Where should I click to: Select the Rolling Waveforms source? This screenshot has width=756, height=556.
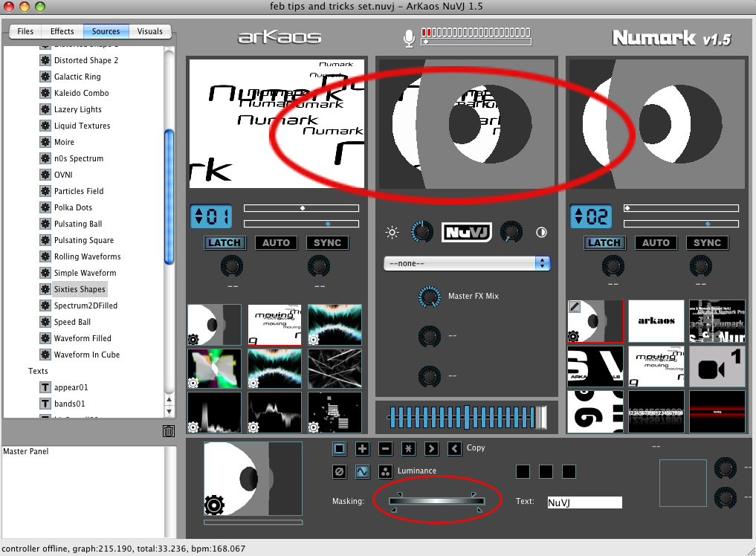(x=87, y=256)
